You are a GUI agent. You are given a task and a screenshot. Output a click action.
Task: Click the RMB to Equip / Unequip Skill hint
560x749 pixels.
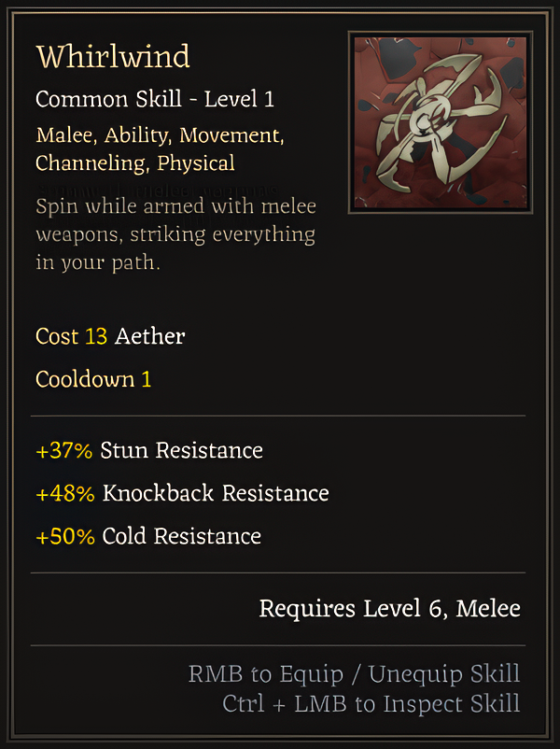pos(354,674)
